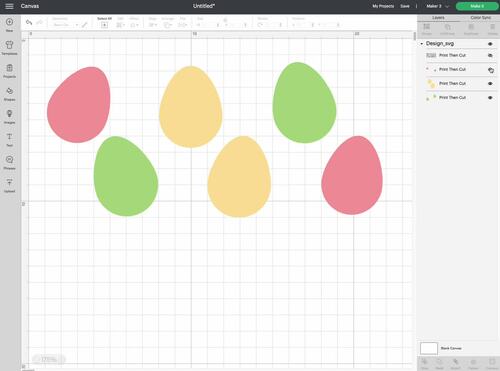This screenshot has height=371, width=500.
Task: Click the Duplicate icon in Layers panel
Action: (471, 27)
